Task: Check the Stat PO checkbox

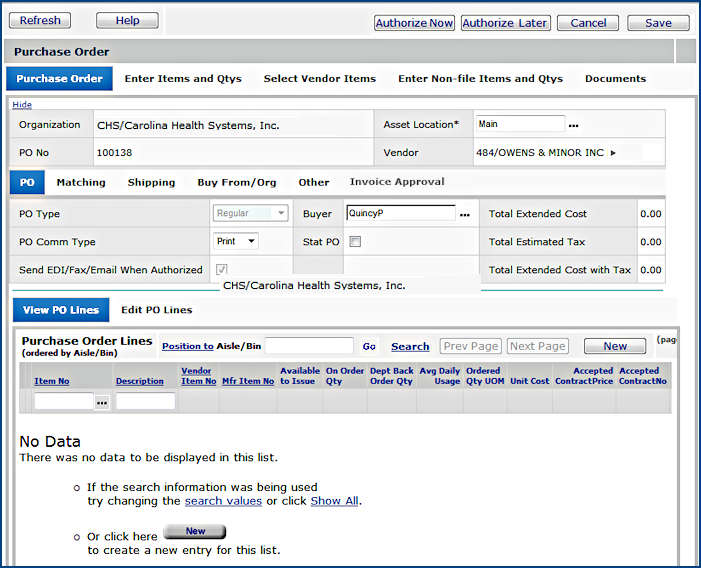Action: coord(355,242)
